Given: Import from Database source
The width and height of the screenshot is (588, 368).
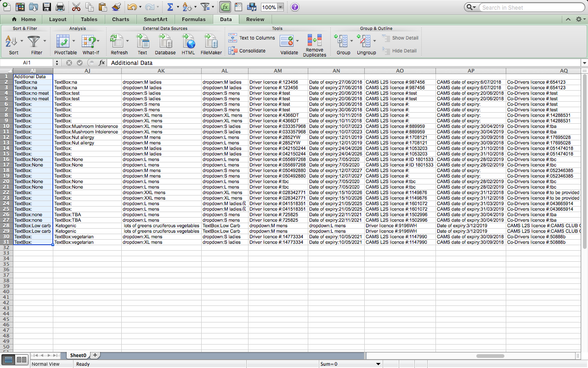Looking at the screenshot, I should (x=165, y=41).
